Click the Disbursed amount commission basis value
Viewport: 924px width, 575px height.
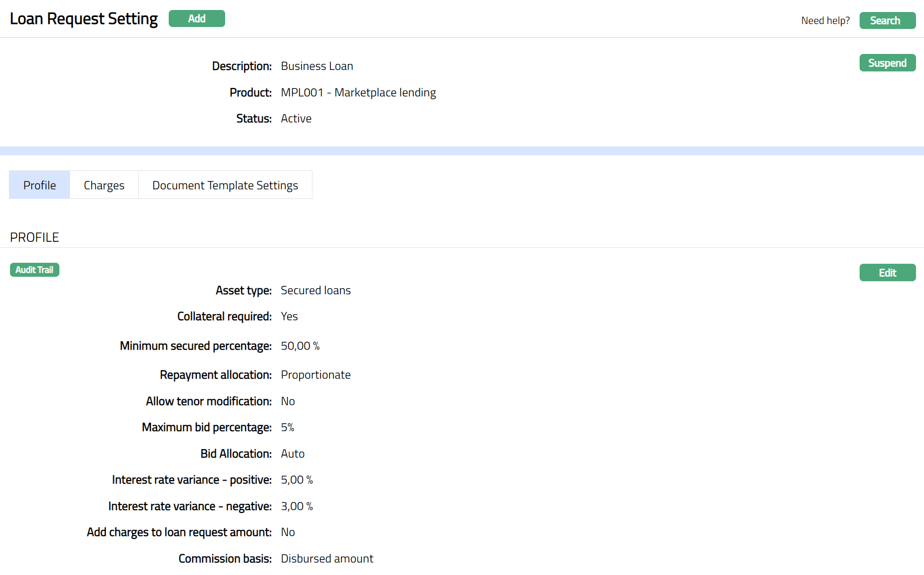(x=327, y=559)
